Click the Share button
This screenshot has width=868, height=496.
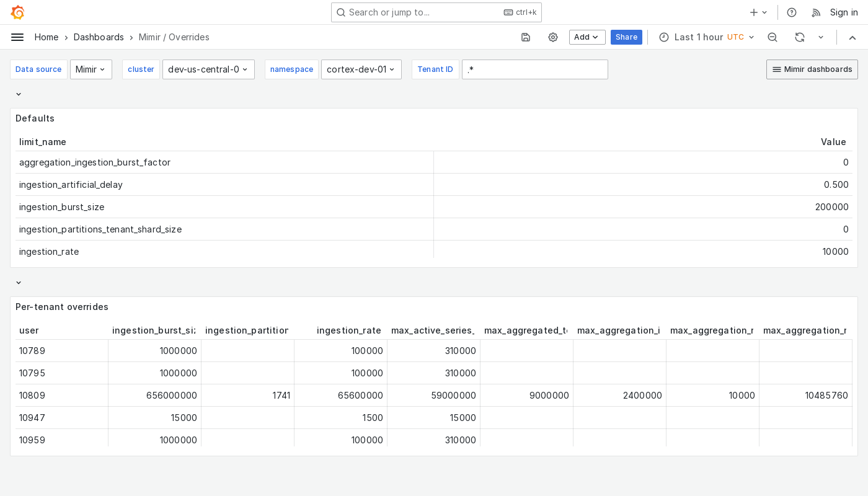point(626,37)
